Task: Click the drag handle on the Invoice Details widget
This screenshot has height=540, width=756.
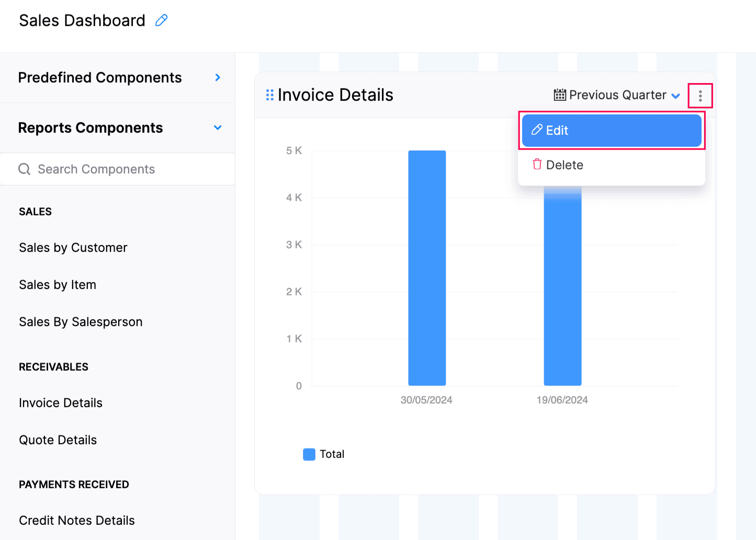Action: [270, 95]
